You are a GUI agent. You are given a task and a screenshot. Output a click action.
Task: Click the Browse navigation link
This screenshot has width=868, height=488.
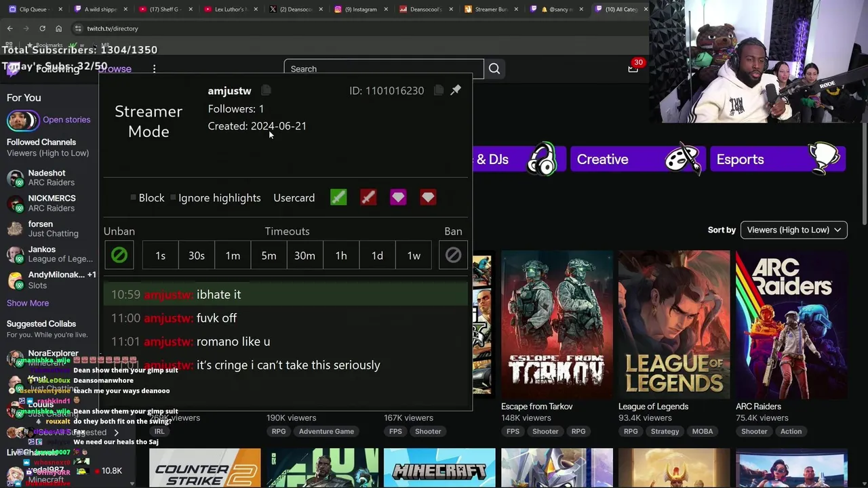click(x=115, y=68)
